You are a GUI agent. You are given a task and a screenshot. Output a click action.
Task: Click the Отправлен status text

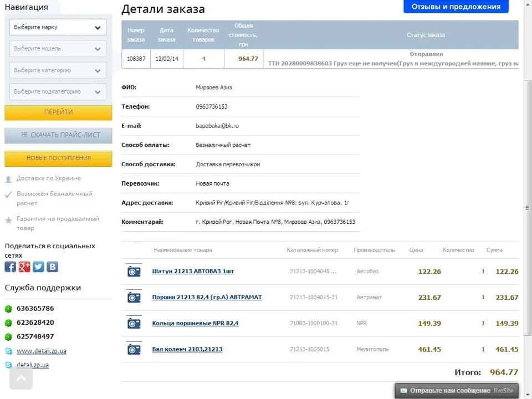[x=426, y=54]
